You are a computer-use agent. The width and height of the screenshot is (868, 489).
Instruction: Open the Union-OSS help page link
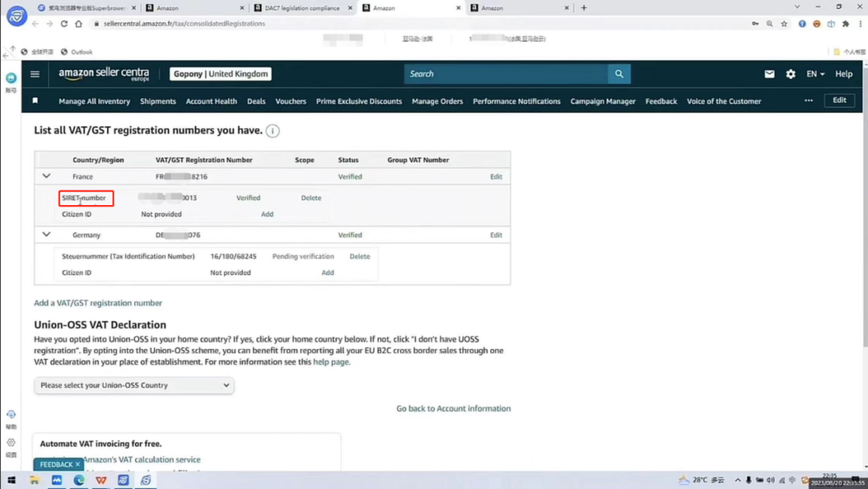[332, 362]
